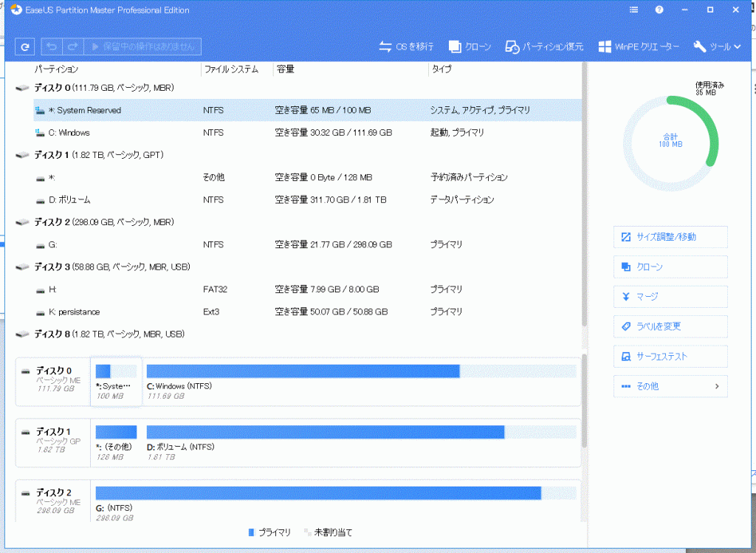The image size is (756, 553).
Task: Select ディスク 8 header in partition list
Action: (109, 334)
